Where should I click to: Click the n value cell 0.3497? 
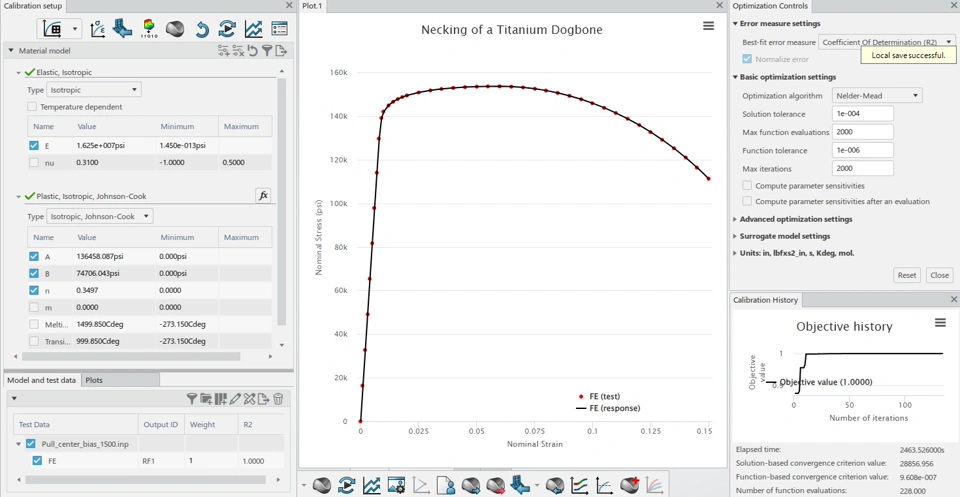(x=113, y=290)
